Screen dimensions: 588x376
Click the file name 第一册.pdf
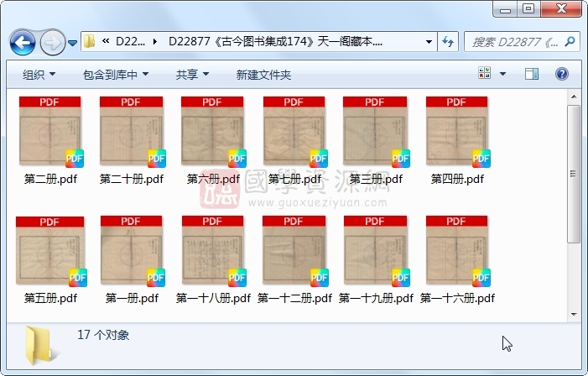click(x=132, y=298)
